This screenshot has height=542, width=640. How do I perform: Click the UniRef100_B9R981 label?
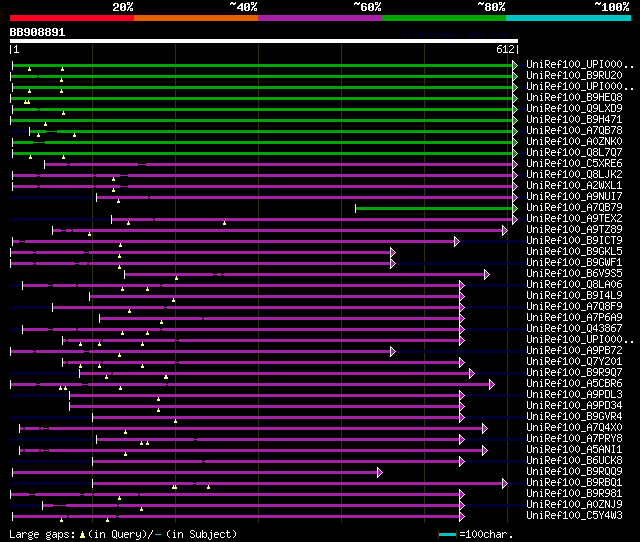[x=574, y=494]
